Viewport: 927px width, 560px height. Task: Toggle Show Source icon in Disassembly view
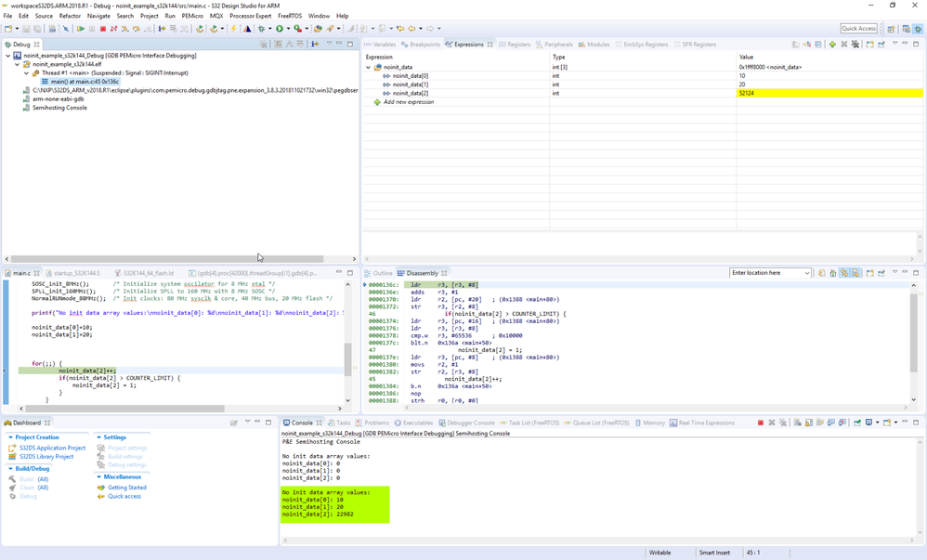[x=855, y=273]
